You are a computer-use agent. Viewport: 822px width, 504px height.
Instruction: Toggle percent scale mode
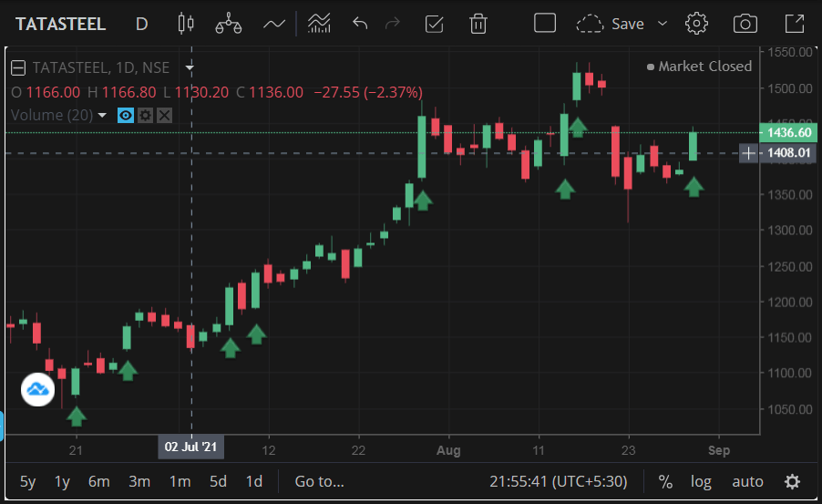[665, 481]
